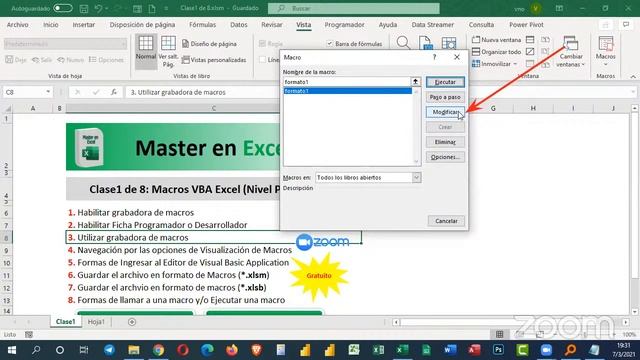Viewport: 640px width, 360px height.
Task: Switch to the Datos tab
Action: [x=239, y=24]
